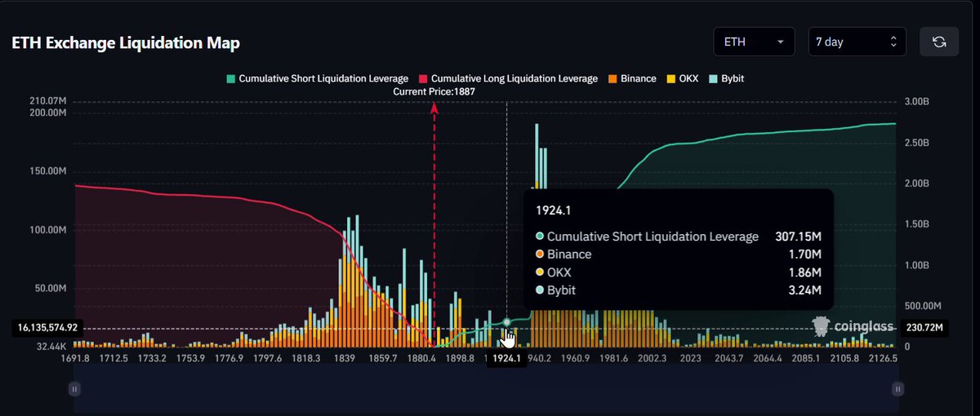Click the 1.50B right axis label

pos(917,224)
